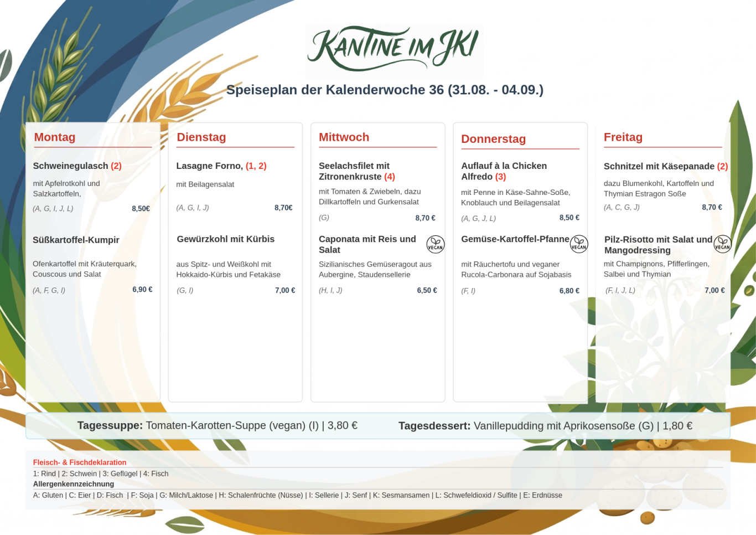Click the Lasagne Forno dish title
756x535 pixels.
coord(221,166)
